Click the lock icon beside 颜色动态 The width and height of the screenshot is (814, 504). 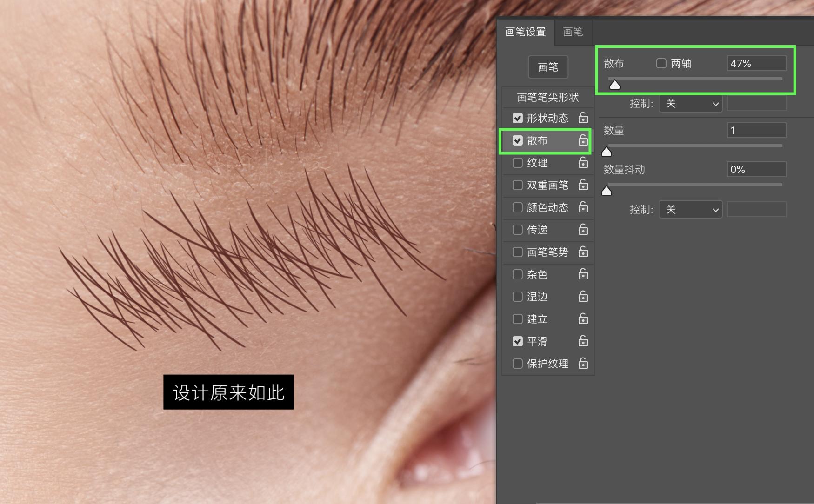point(583,207)
